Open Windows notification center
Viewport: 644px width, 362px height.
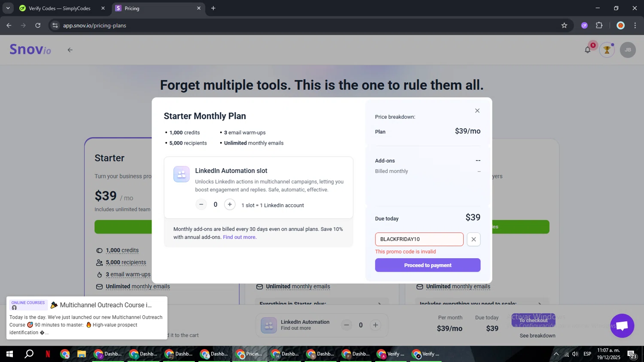pyautogui.click(x=632, y=354)
